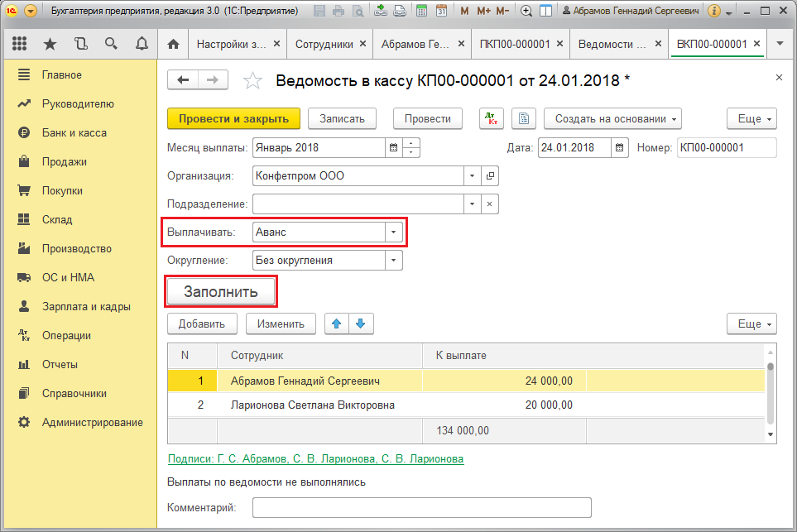797x532 pixels.
Task: Click the zoom magnifier icon in title bar
Action: coord(526,11)
